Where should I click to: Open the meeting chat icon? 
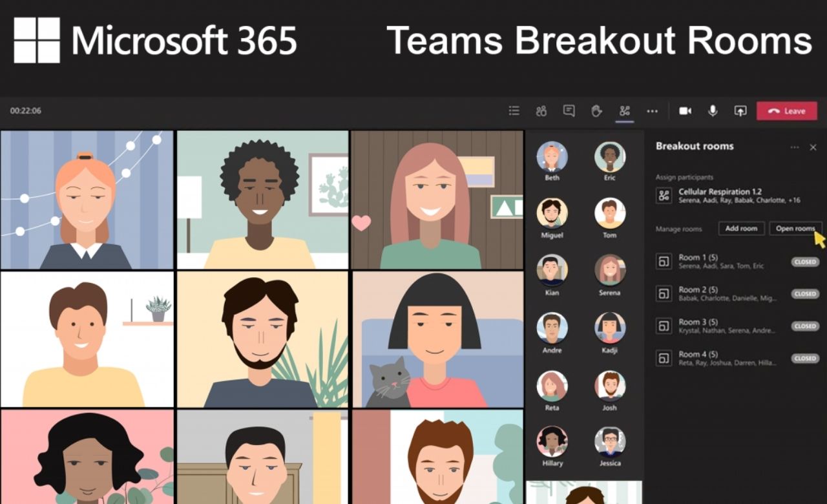[x=568, y=110]
